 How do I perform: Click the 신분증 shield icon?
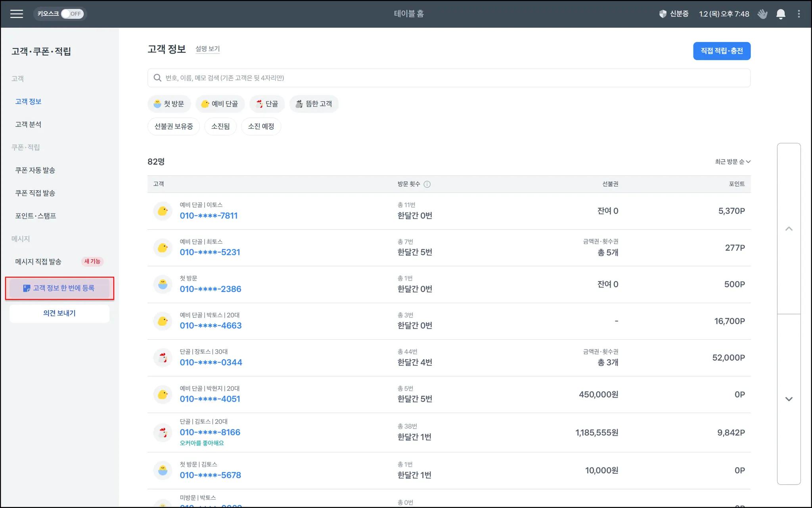pos(663,14)
